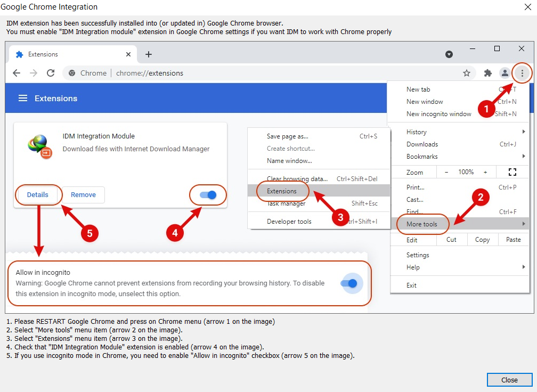Select Extensions in More tools submenu
537x392 pixels.
tap(319, 191)
